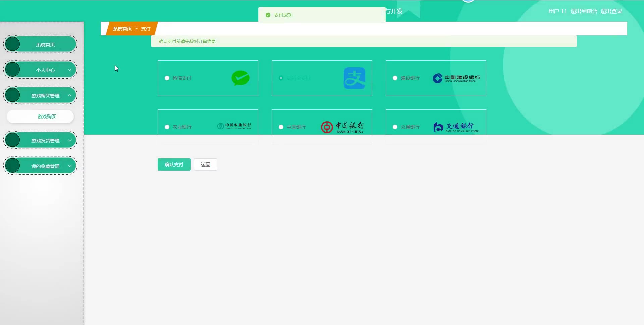Click the dark circle beside 游戏发货管理

click(13, 140)
